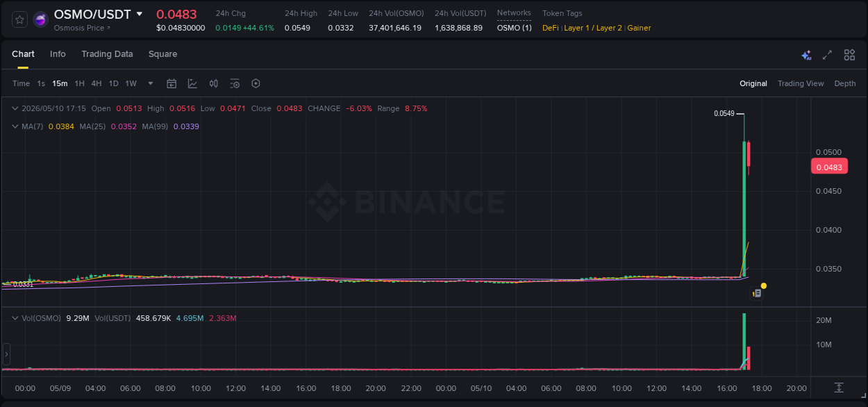The image size is (868, 407).
Task: Click the 05/10 date label on time axis
Action: [x=481, y=388]
